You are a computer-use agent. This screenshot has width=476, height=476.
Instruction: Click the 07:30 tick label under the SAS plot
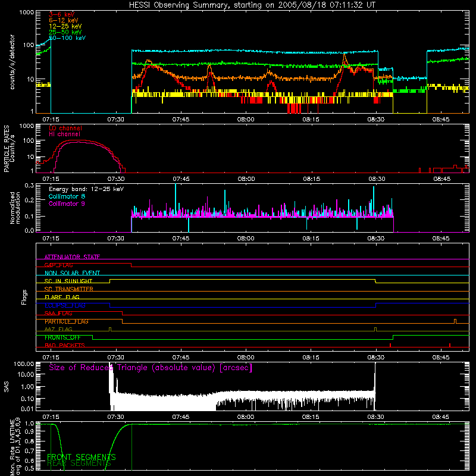tap(115, 417)
